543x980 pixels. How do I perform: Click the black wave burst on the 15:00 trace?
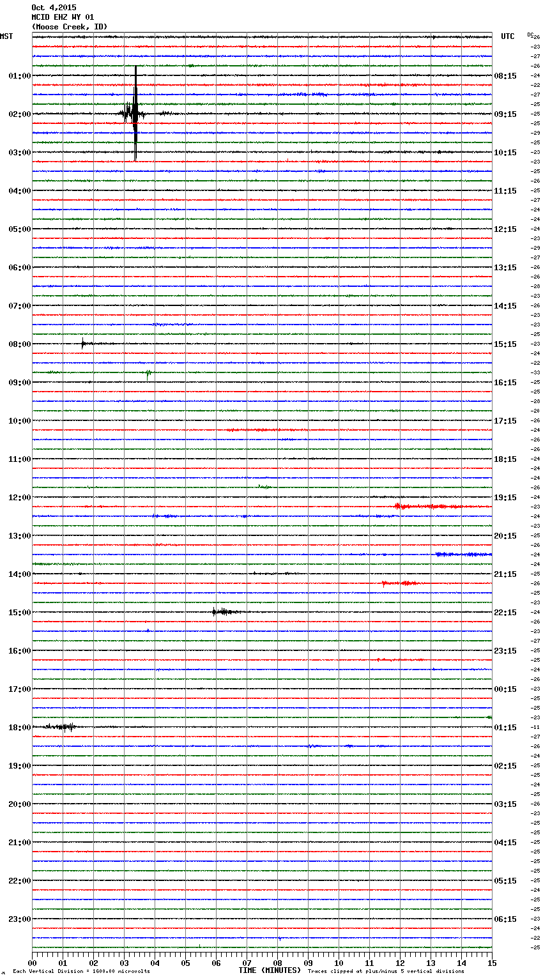[222, 612]
